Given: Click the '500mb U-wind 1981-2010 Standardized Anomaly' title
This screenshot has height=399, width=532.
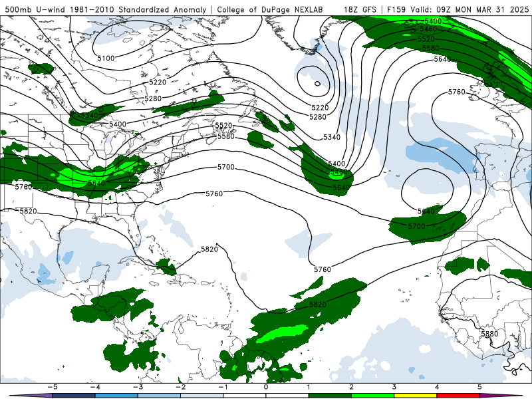Looking at the screenshot, I should pyautogui.click(x=106, y=9).
